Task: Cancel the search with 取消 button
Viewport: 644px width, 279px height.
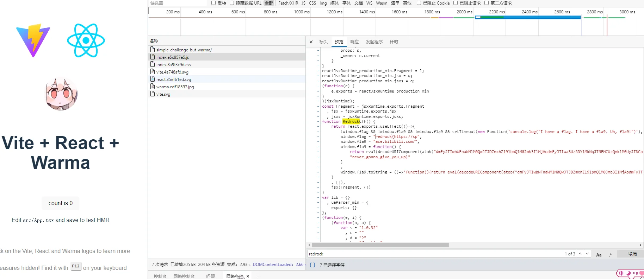Action: [632, 254]
